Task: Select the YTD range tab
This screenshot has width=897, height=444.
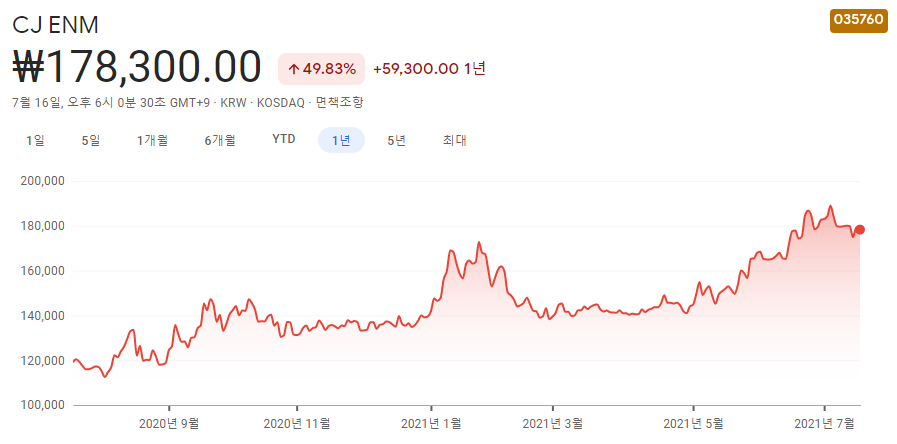Action: pos(284,140)
